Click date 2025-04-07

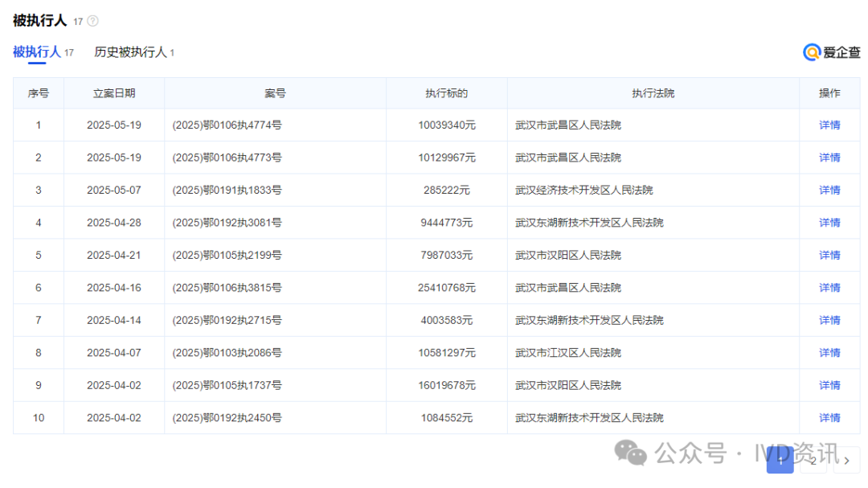[x=114, y=353]
